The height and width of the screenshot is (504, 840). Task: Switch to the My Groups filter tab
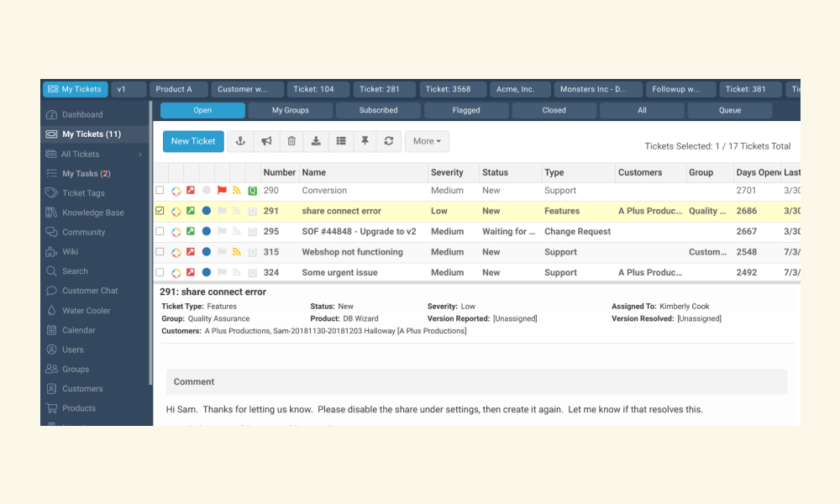[291, 110]
